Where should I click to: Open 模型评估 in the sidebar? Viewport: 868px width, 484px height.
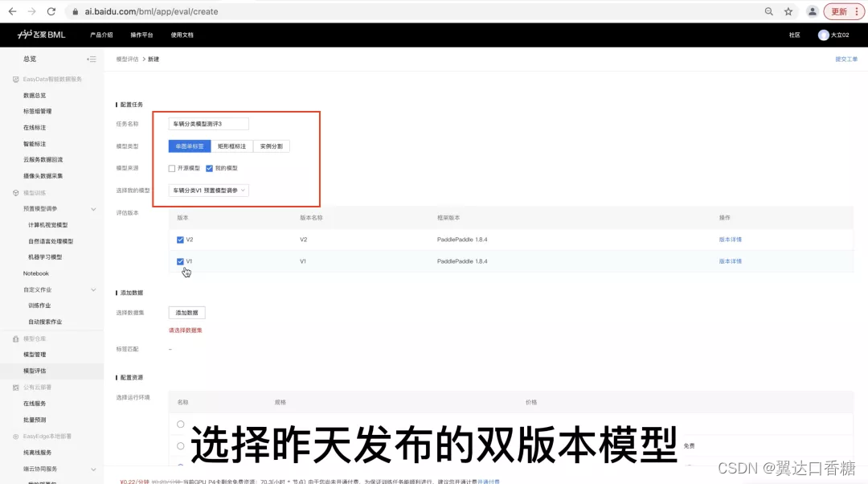35,371
